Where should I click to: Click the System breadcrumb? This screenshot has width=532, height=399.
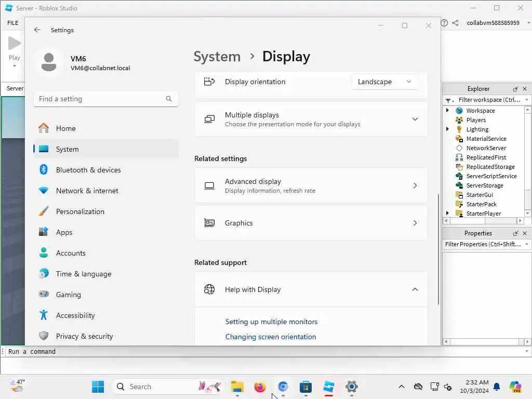(217, 57)
